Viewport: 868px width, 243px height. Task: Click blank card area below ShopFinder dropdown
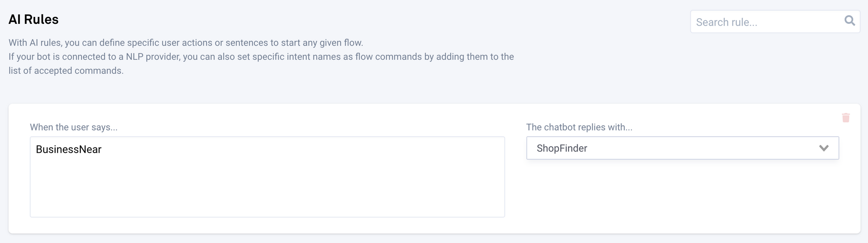tap(682, 195)
